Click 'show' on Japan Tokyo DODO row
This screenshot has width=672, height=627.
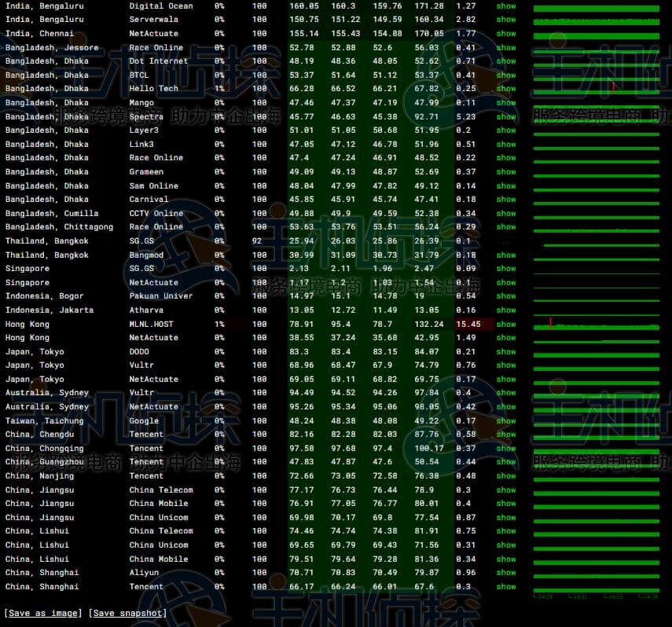point(506,352)
